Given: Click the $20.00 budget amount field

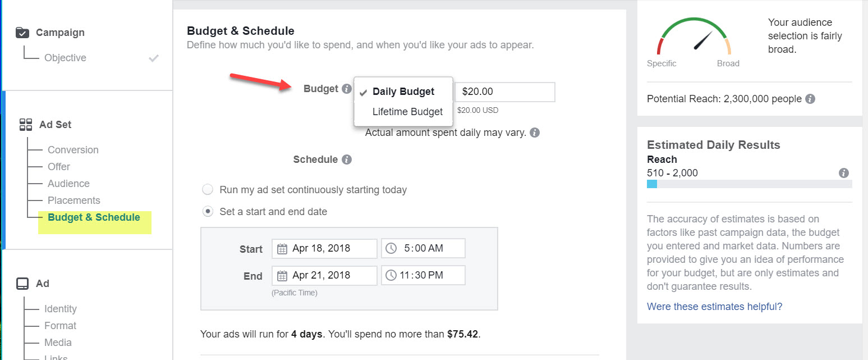Looking at the screenshot, I should (x=504, y=92).
